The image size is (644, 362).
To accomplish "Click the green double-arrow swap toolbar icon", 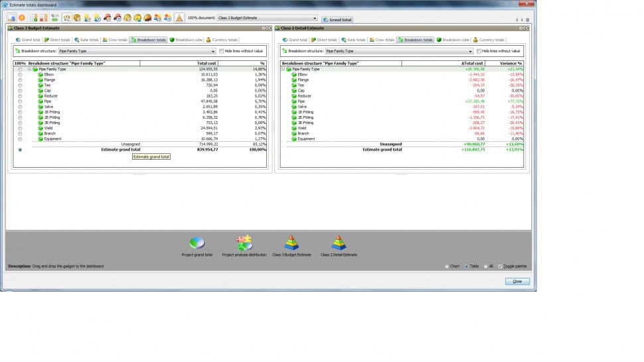I will 54,18.
